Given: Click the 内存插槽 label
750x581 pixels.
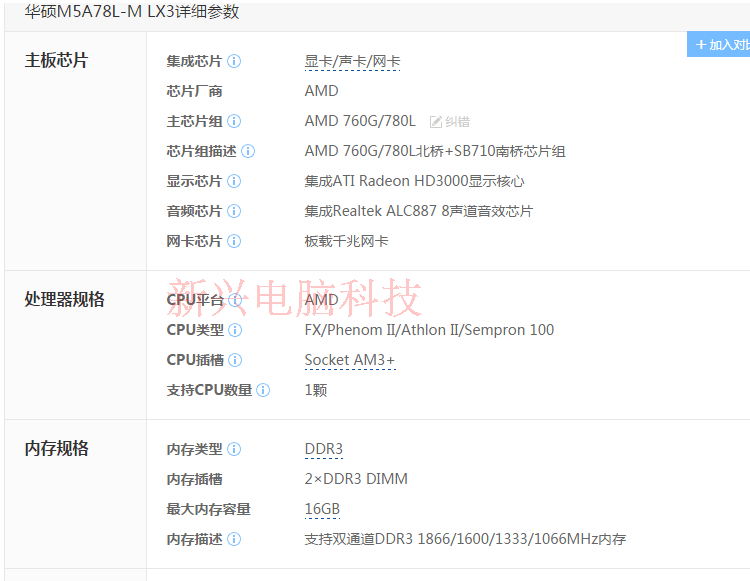Looking at the screenshot, I should (194, 479).
